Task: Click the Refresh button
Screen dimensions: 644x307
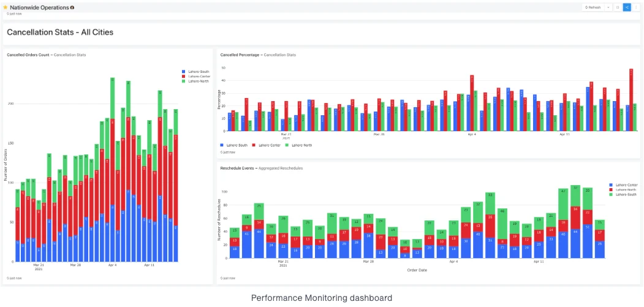Action: coord(593,7)
